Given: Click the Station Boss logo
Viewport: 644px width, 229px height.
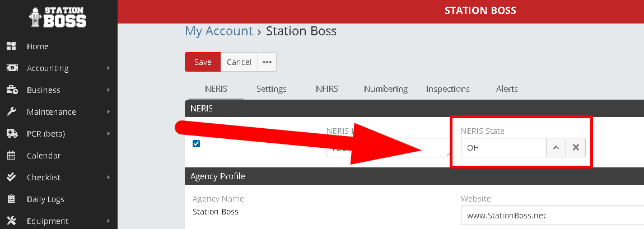Looking at the screenshot, I should 58,17.
